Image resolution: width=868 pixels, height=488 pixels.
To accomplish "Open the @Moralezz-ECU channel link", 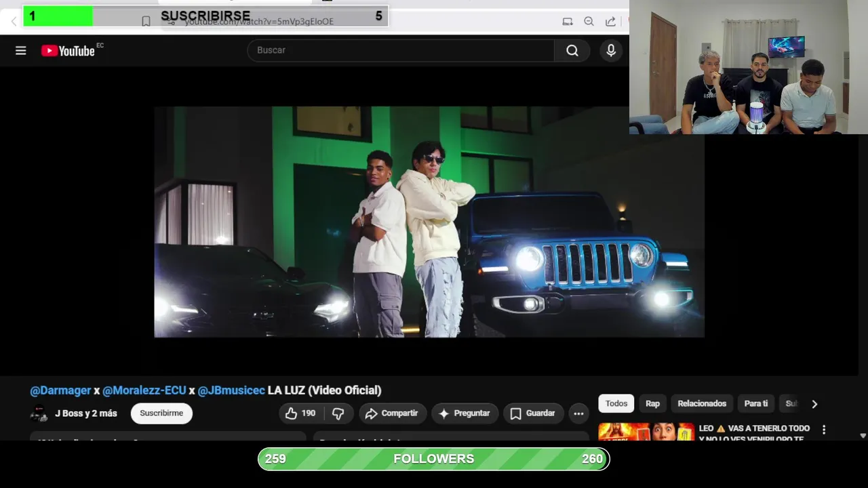I will (x=144, y=390).
